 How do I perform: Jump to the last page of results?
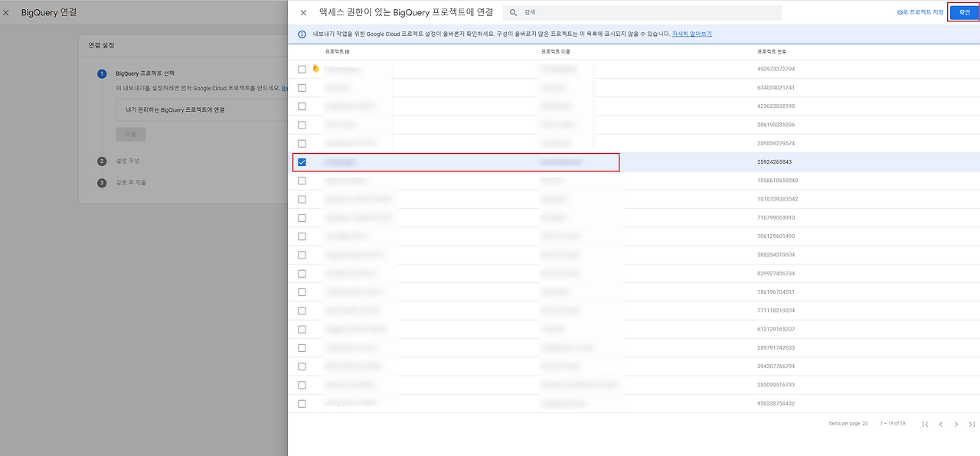(x=972, y=424)
